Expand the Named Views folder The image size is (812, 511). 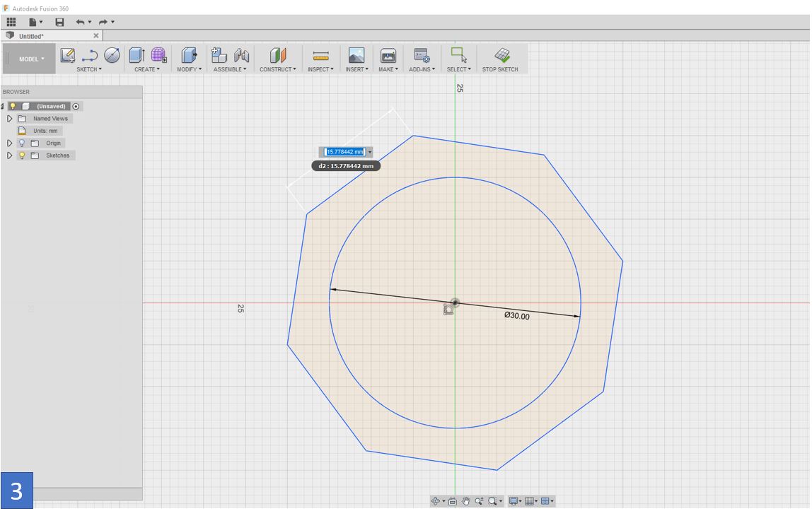(x=9, y=119)
